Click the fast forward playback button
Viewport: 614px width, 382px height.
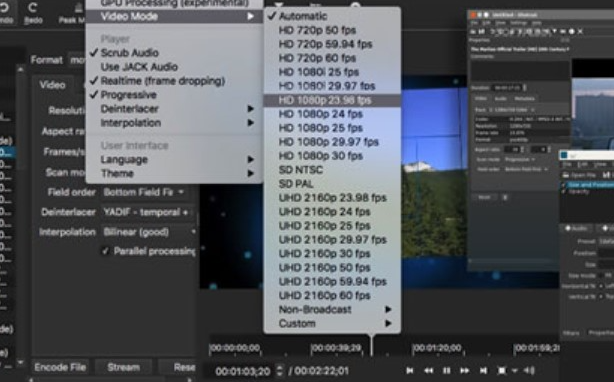coord(465,370)
